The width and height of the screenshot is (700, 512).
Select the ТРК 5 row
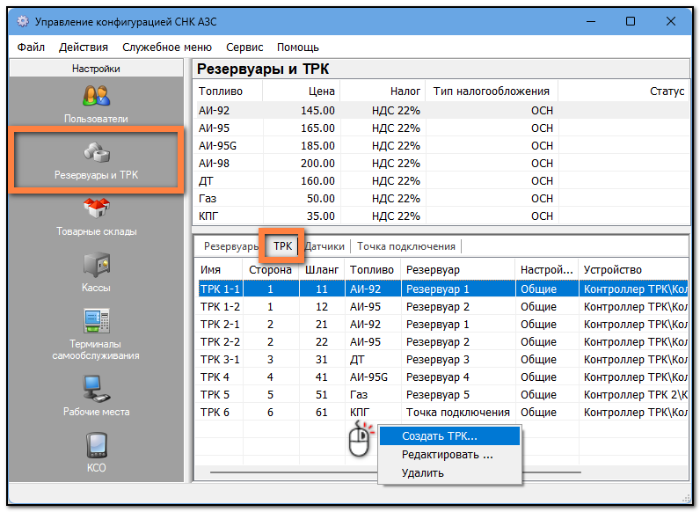pyautogui.click(x=442, y=395)
